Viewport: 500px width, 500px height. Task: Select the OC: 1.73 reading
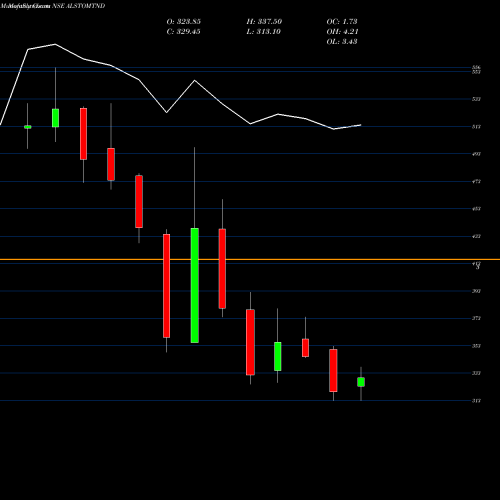point(342,22)
